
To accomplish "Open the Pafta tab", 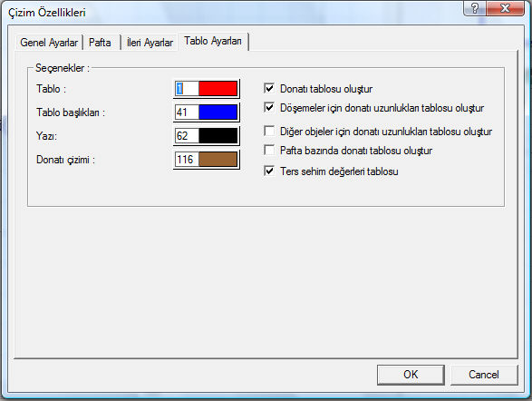I will (x=101, y=43).
